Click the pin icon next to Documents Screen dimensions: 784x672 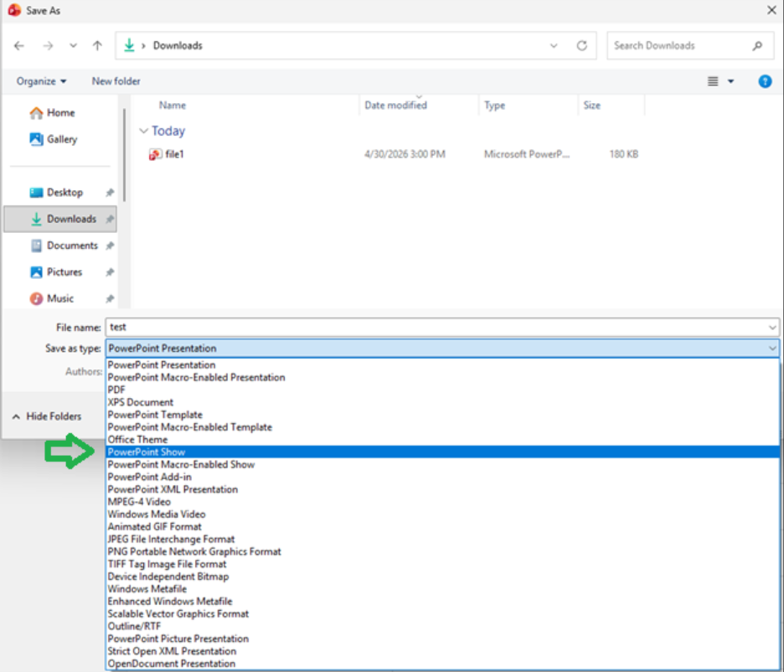pyautogui.click(x=110, y=246)
